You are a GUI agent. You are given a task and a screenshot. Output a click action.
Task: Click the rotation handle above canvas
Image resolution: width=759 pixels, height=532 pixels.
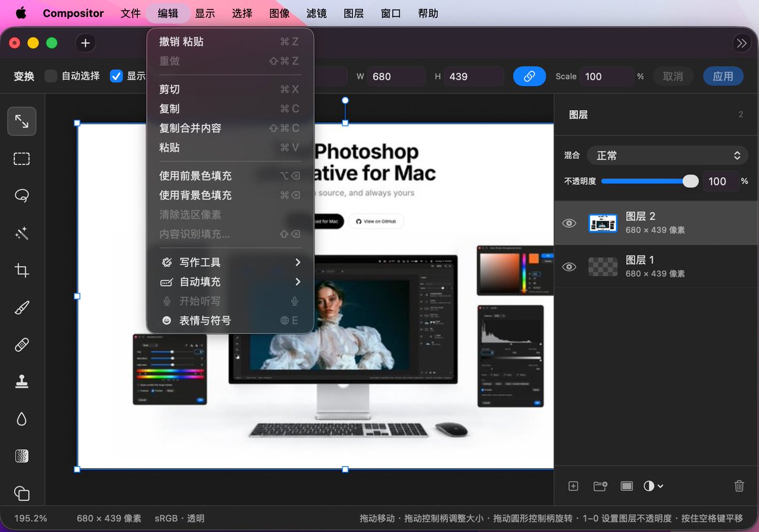345,100
